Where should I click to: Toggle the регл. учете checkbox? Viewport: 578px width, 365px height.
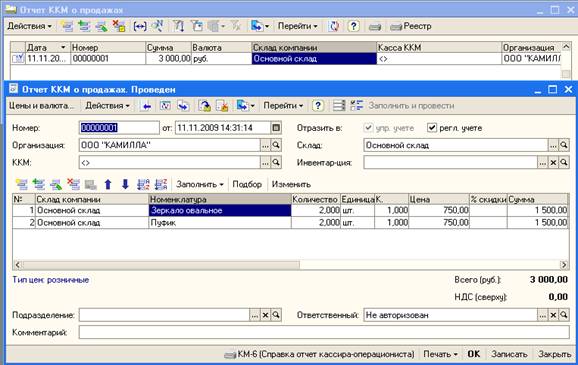[x=431, y=128]
